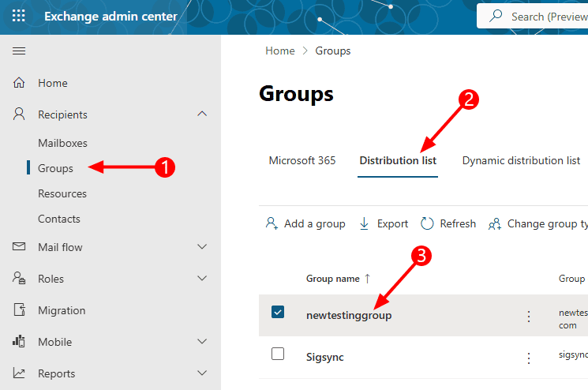Collapse the Recipients section chevron
Viewport: 588px width, 390px height.
(202, 114)
